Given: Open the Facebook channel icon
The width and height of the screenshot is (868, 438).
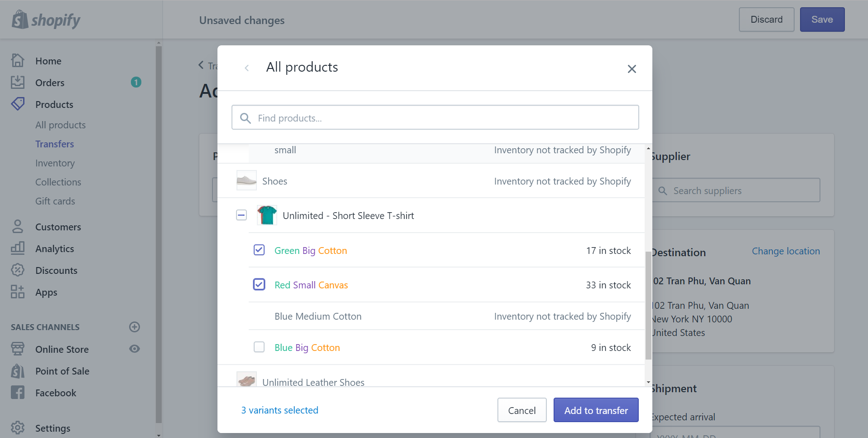Looking at the screenshot, I should pos(18,392).
